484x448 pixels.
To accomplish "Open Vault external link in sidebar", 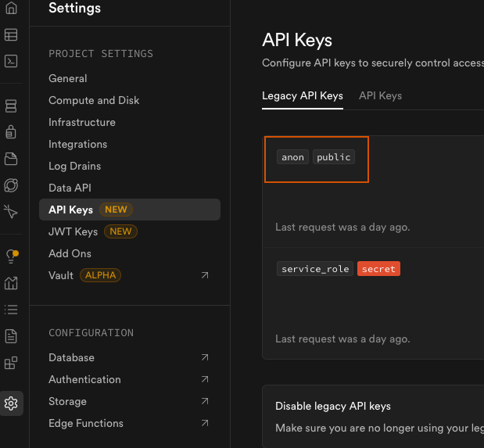I will pos(61,275).
